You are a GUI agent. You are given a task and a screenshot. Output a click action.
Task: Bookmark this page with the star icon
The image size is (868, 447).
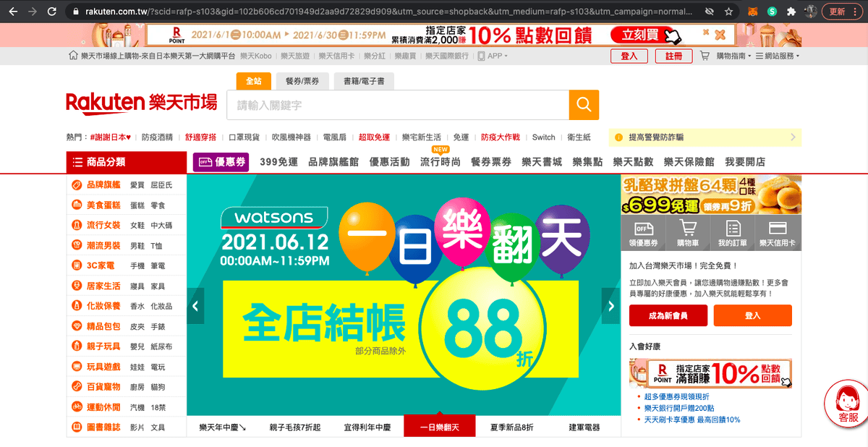[x=728, y=12]
